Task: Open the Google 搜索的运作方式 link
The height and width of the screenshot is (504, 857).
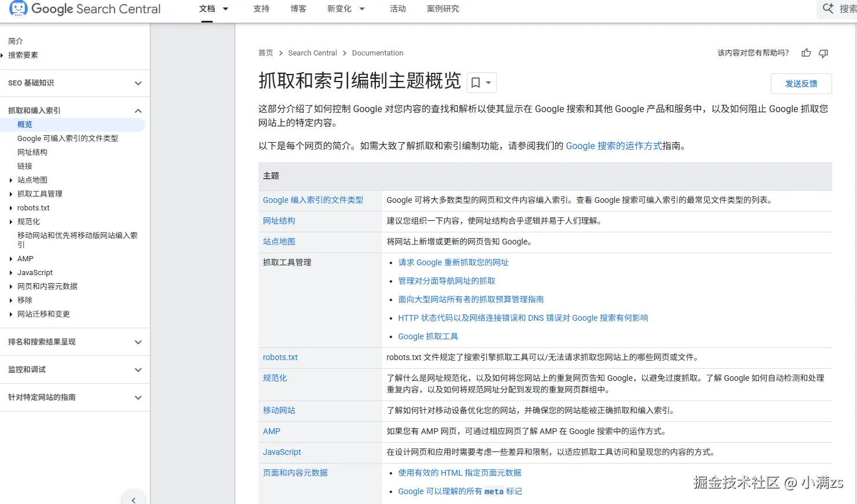Action: pyautogui.click(x=614, y=146)
